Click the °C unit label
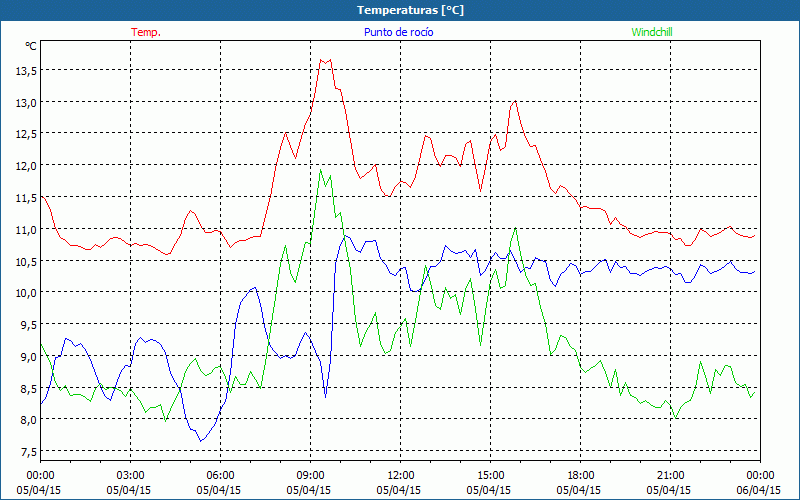800x500 pixels. click(x=31, y=46)
